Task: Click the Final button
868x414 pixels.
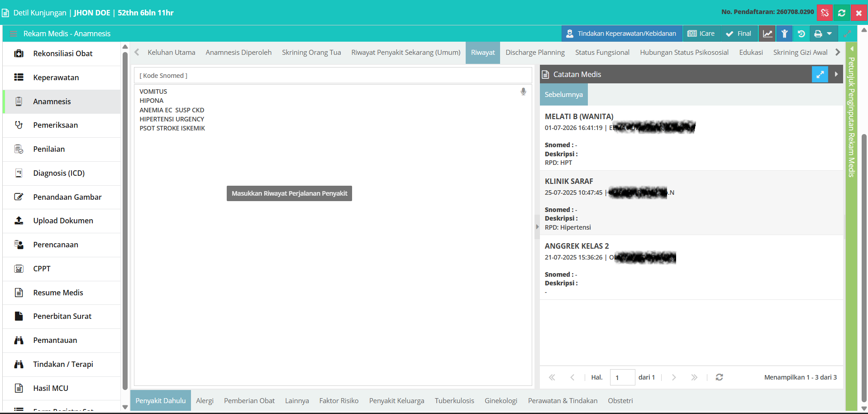Action: tap(739, 34)
